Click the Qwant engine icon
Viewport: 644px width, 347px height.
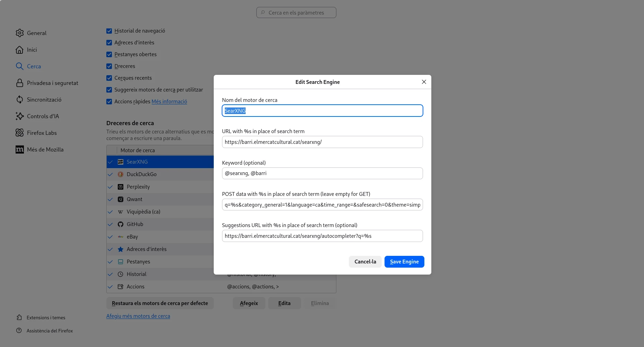(x=121, y=199)
